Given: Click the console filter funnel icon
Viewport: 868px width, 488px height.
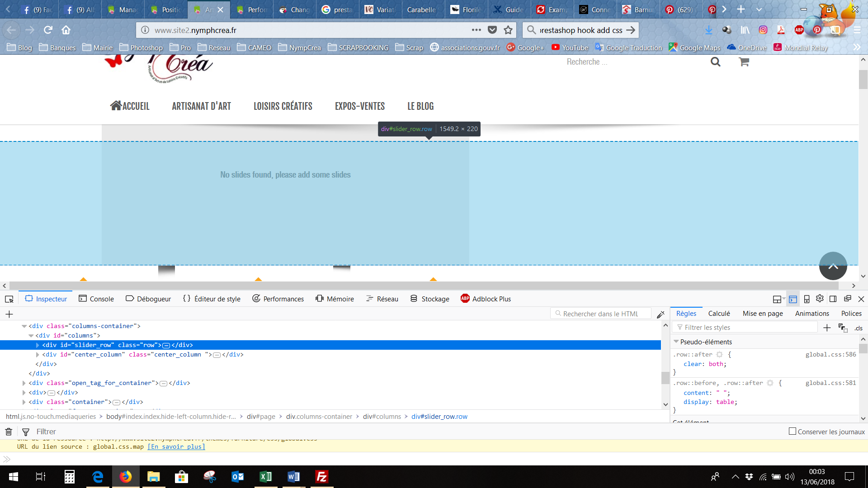Looking at the screenshot, I should (x=26, y=432).
